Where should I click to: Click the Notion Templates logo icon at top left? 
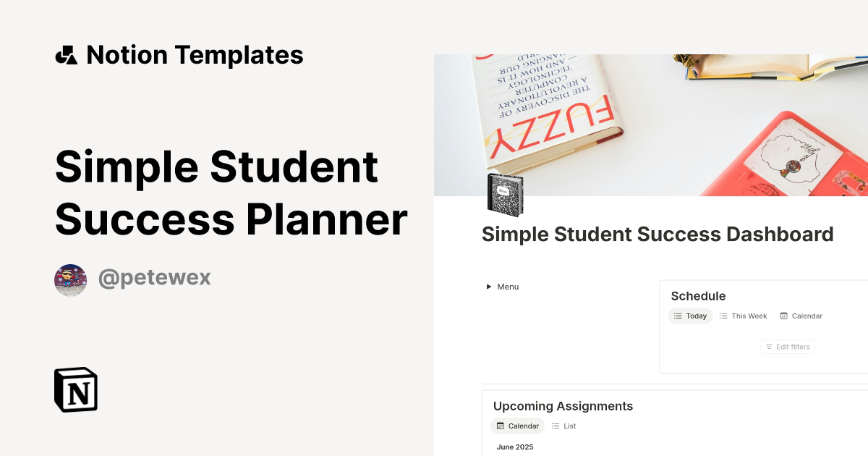(66, 54)
